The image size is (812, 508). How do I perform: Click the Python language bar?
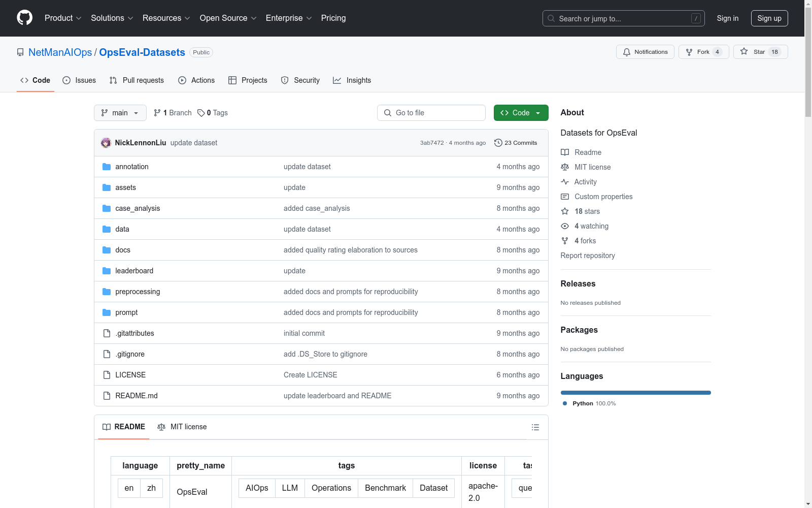pos(636,393)
